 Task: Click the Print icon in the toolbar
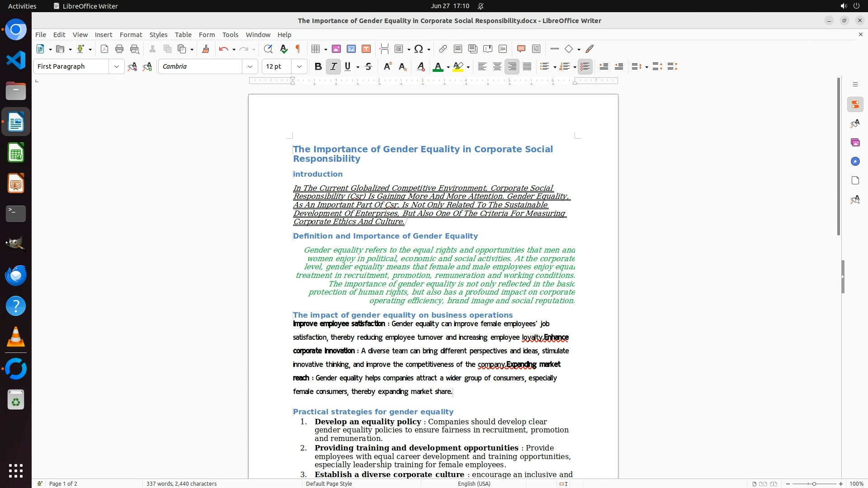coord(119,49)
